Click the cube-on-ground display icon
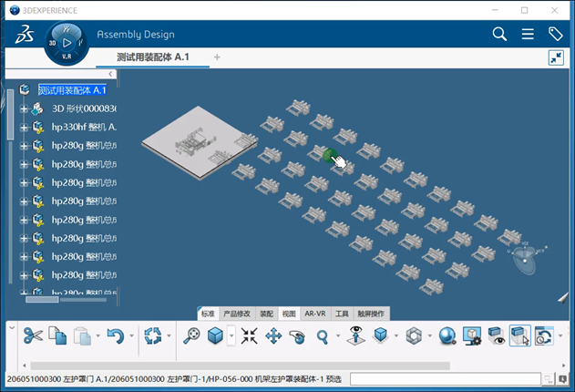575x392 pixels. (x=381, y=335)
